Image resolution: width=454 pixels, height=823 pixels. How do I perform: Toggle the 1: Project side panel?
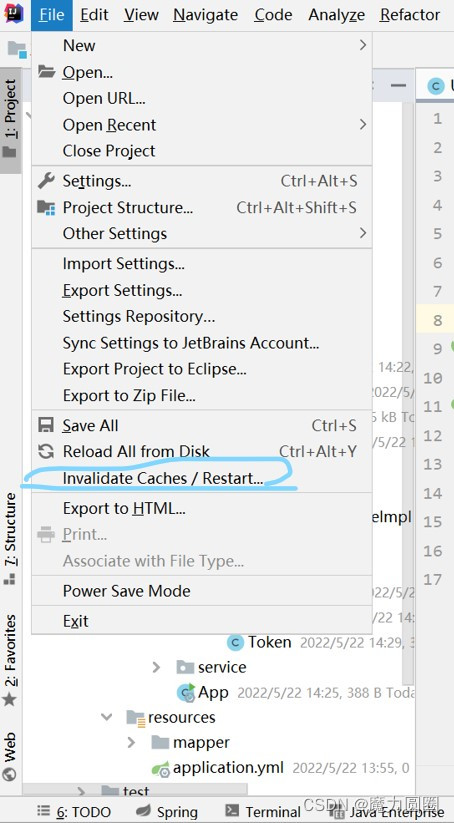pos(10,120)
